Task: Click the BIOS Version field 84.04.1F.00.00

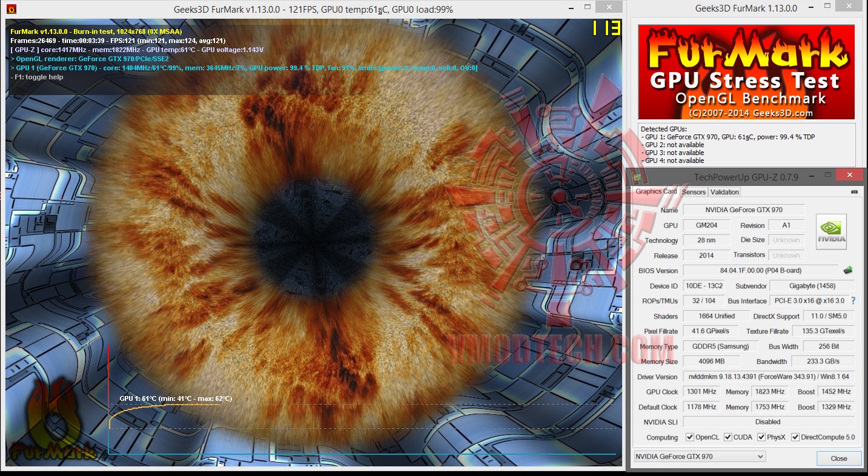Action: click(761, 270)
